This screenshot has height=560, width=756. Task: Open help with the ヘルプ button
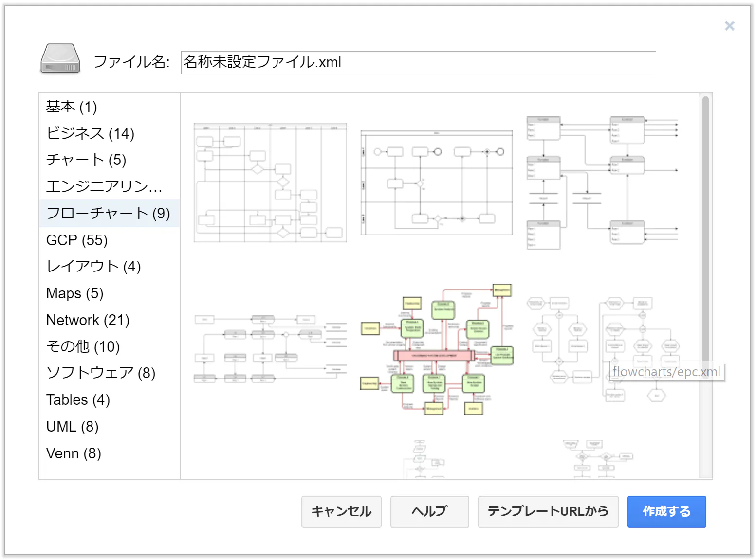pos(429,511)
